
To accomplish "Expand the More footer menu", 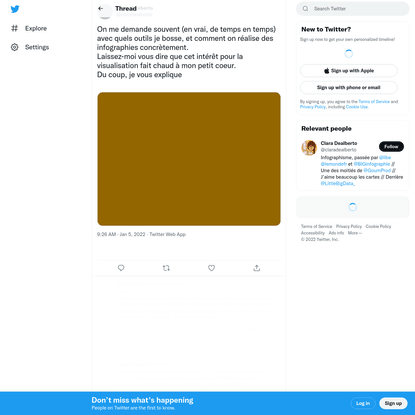I will pyautogui.click(x=355, y=233).
